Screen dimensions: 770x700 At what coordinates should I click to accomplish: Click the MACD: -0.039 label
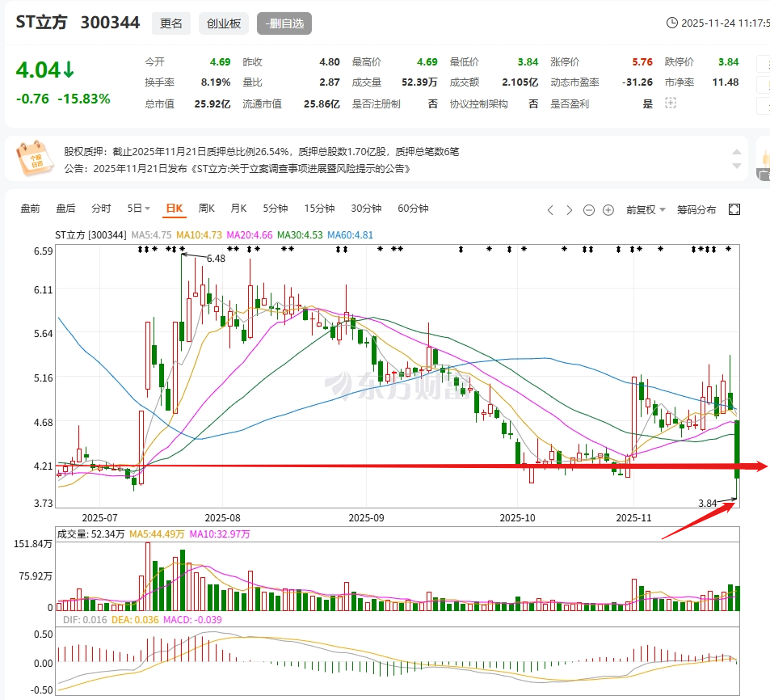click(192, 619)
